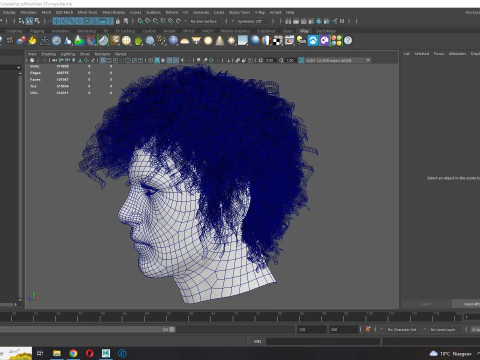Switch to the FX Caching shelf tab
Viewport: 480px width, 360px height.
[125, 31]
